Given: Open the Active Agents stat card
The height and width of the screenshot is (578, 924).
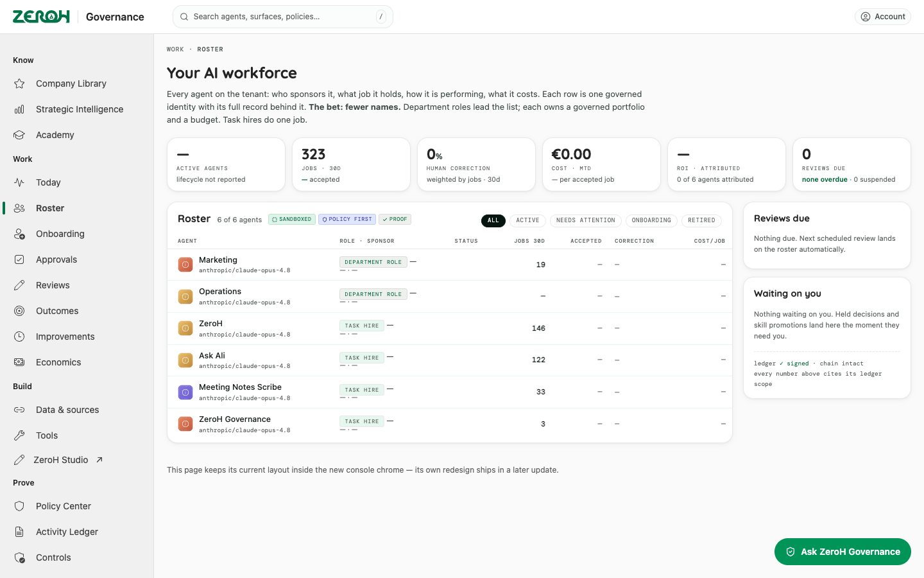Looking at the screenshot, I should tap(226, 164).
